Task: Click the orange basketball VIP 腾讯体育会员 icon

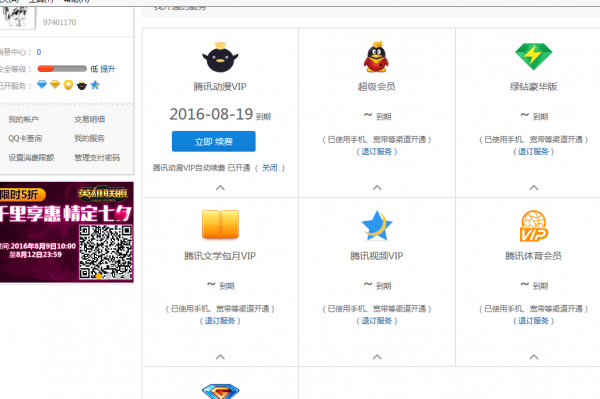Action: coord(533,226)
